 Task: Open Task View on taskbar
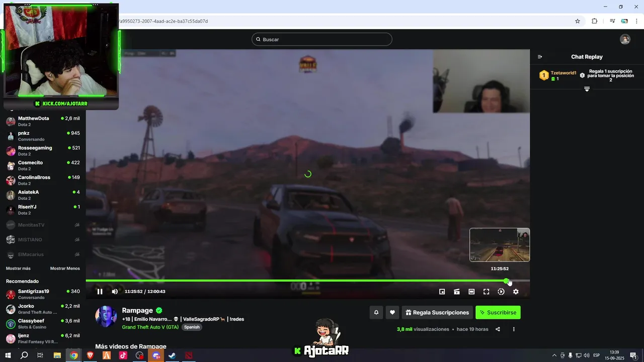point(40,355)
